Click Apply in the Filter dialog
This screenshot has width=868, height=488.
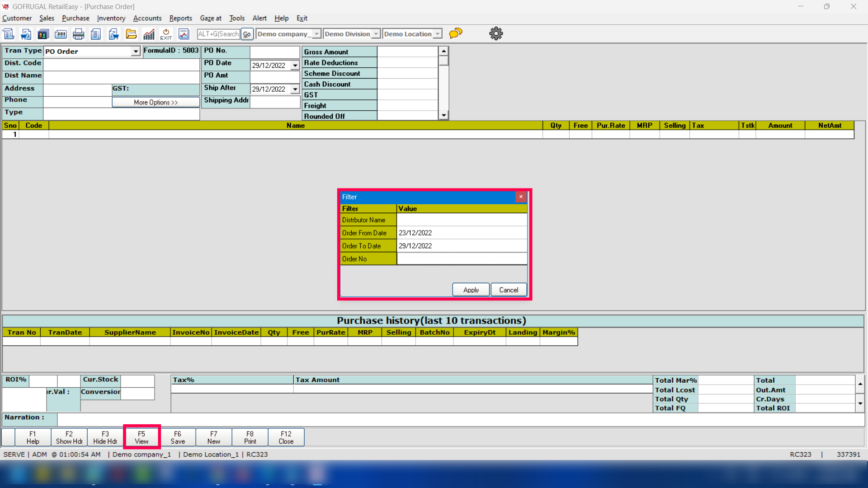click(x=471, y=290)
